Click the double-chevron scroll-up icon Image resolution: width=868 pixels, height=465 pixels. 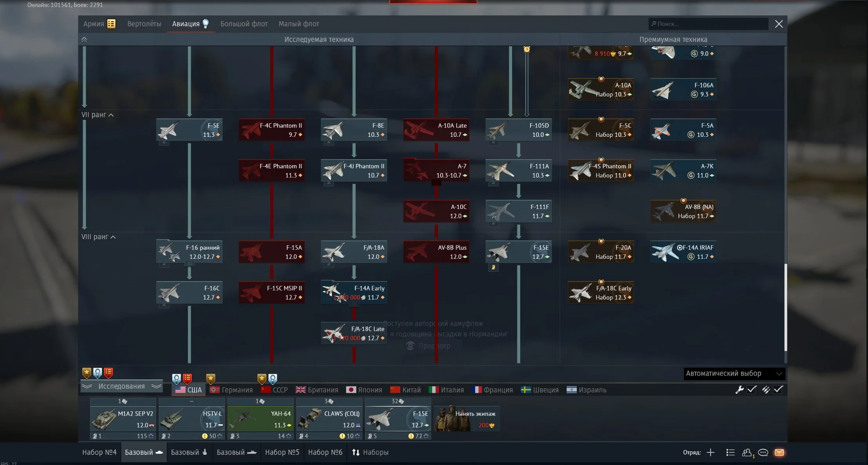coord(84,40)
